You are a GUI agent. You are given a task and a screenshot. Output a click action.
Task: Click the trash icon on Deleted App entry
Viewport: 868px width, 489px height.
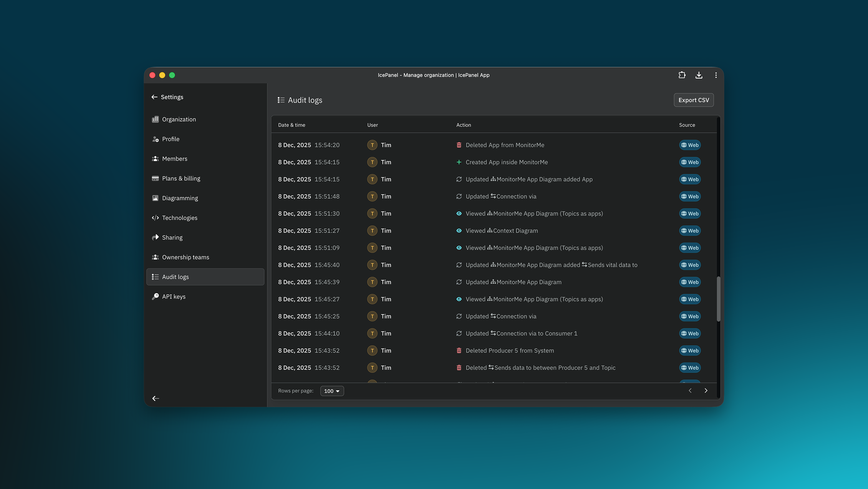(x=459, y=145)
